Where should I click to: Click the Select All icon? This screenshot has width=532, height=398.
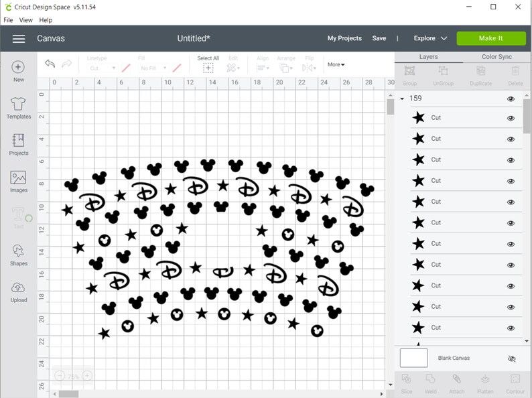208,68
